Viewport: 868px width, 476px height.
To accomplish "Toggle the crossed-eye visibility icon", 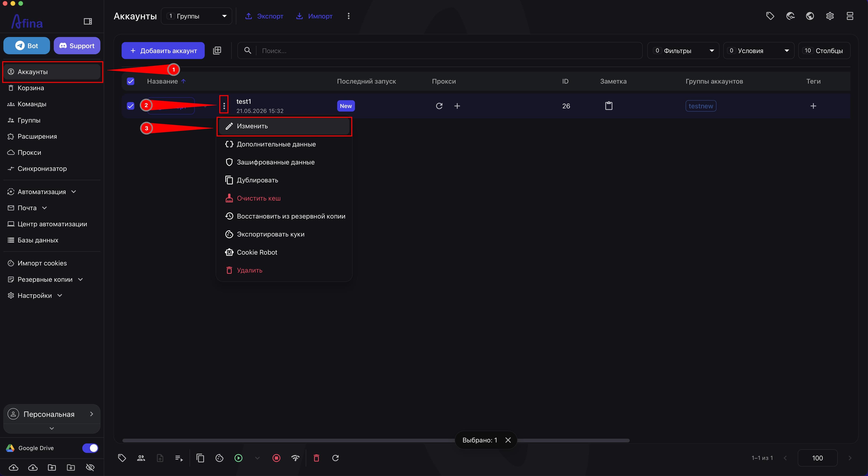I will tap(90, 468).
